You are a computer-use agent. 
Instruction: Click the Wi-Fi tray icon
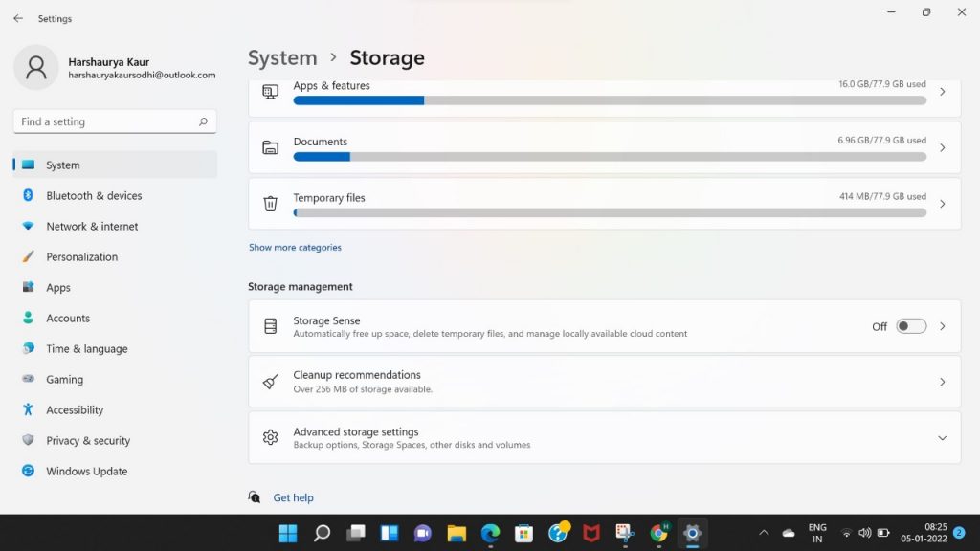pyautogui.click(x=846, y=534)
